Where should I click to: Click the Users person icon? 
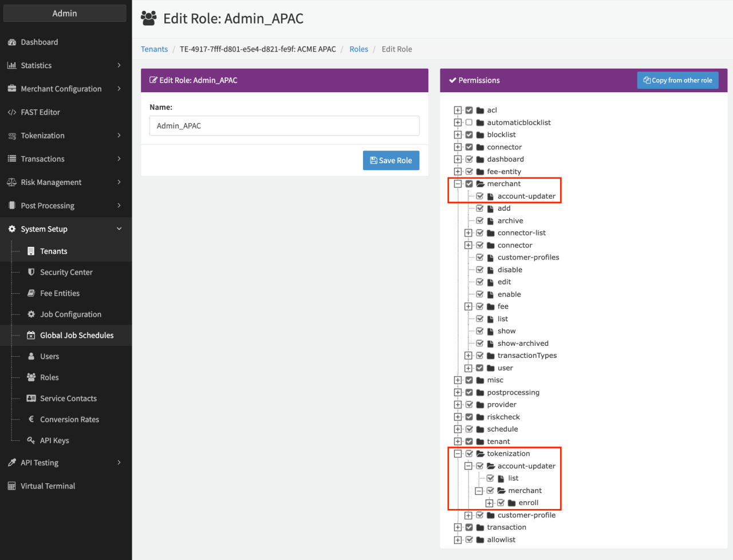31,356
